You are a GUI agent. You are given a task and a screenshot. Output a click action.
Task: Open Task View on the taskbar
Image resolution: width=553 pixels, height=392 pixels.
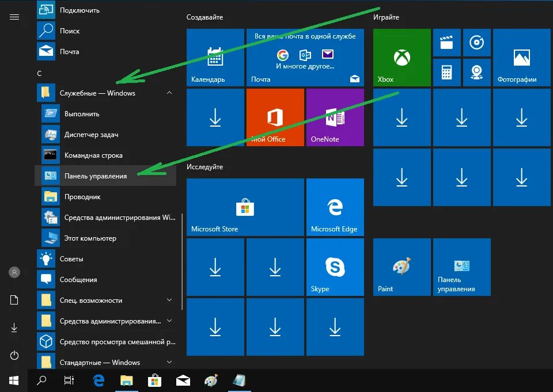pos(69,380)
